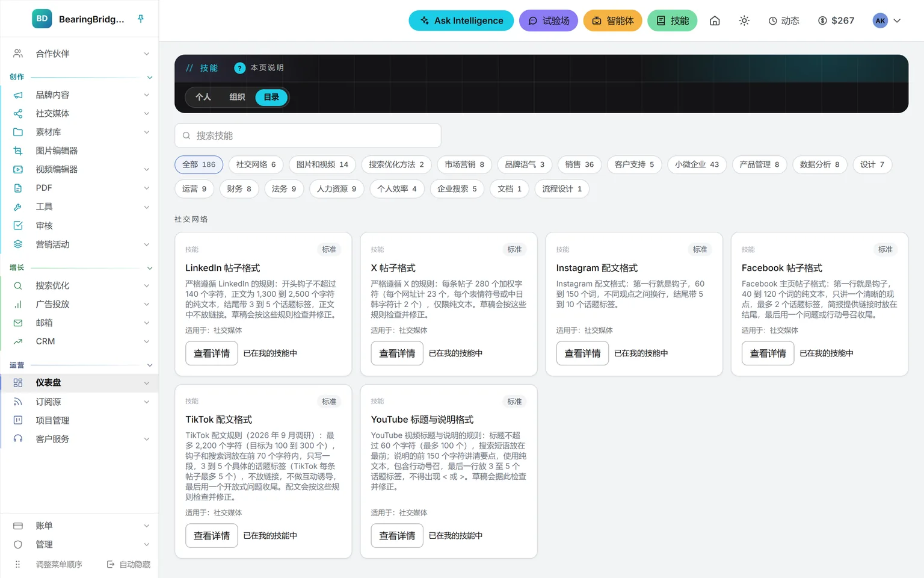
Task: Open the 审核 checkmark icon item
Action: click(x=18, y=226)
